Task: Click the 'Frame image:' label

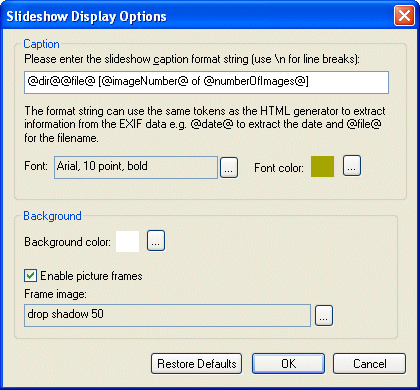Action: pyautogui.click(x=55, y=294)
